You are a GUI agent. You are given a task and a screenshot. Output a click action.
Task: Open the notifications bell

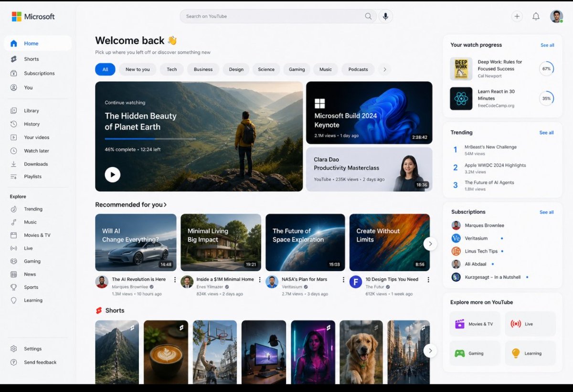coord(536,16)
